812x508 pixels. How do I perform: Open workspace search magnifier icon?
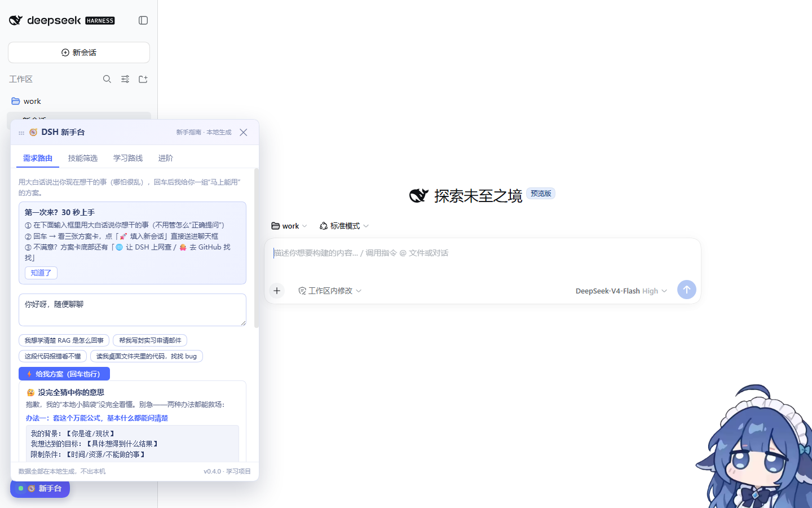click(107, 79)
